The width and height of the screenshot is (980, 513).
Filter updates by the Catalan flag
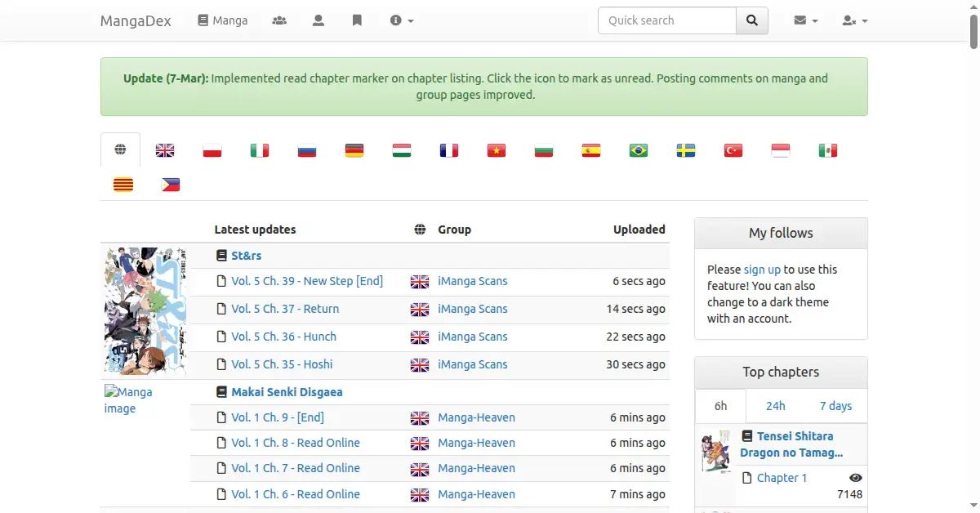coord(123,185)
